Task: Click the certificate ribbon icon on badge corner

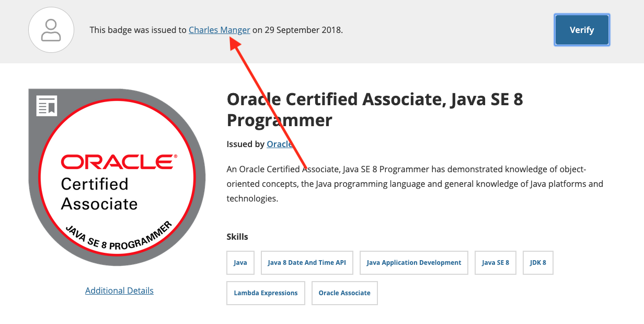Action: pos(47,106)
